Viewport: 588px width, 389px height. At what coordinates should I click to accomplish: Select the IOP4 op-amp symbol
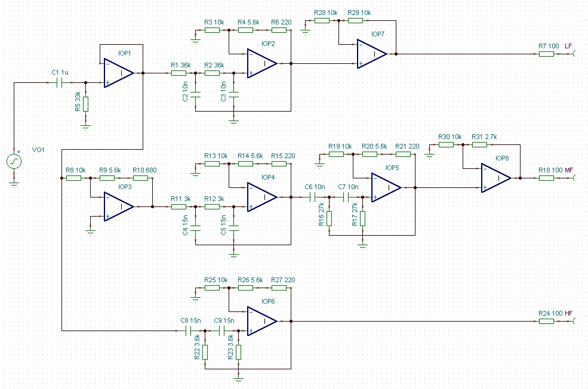coord(262,197)
